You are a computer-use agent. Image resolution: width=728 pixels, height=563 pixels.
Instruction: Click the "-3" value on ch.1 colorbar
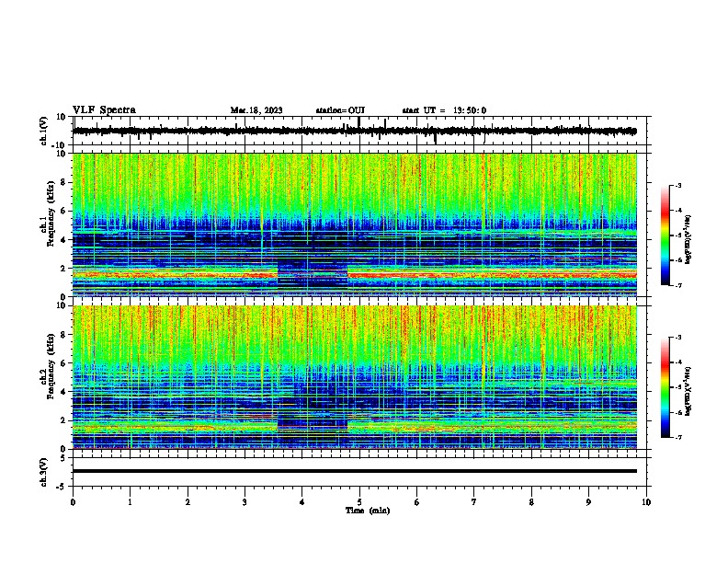coord(677,185)
